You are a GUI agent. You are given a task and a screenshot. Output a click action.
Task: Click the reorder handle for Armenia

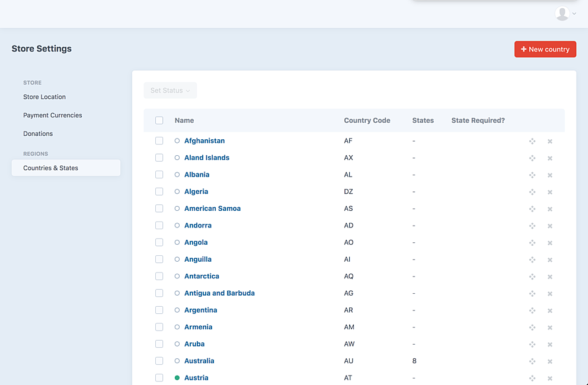532,328
